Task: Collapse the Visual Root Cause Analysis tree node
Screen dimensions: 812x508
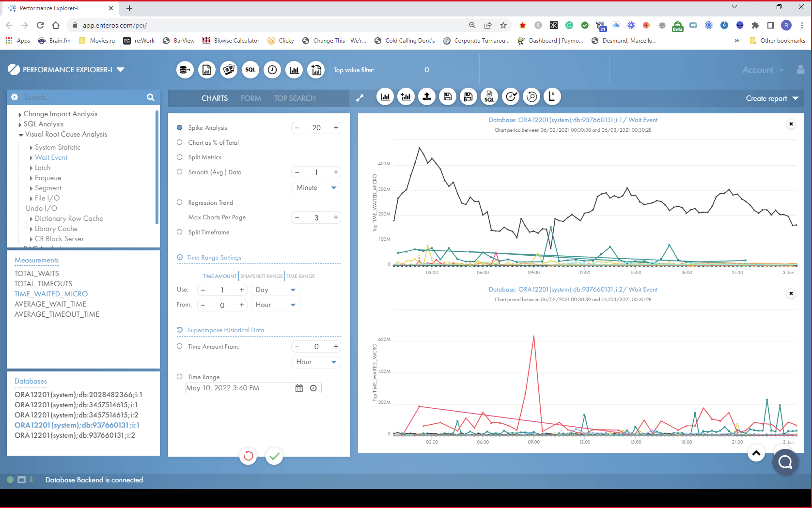Action: 21,135
